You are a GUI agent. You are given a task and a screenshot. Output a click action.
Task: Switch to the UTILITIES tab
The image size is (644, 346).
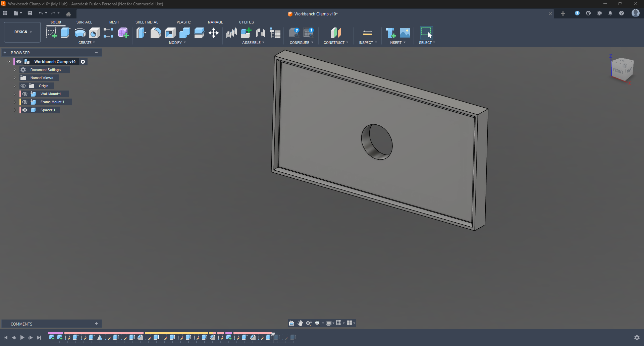(x=247, y=22)
